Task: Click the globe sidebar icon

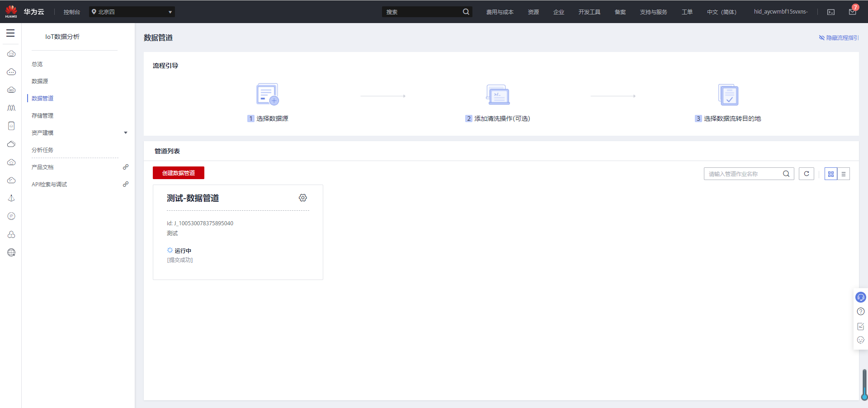Action: click(11, 252)
